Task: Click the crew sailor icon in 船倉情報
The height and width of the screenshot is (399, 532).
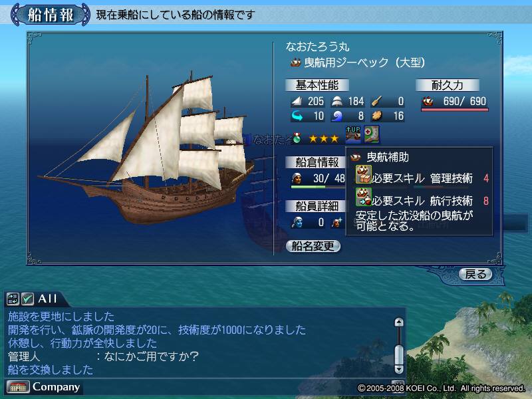Action: tap(297, 178)
